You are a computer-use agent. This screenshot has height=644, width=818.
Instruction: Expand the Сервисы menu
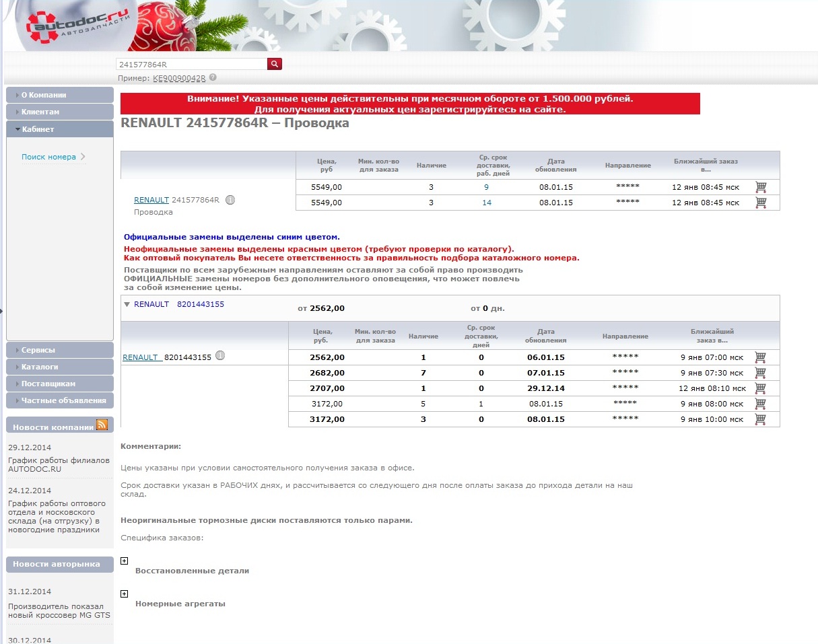(60, 350)
